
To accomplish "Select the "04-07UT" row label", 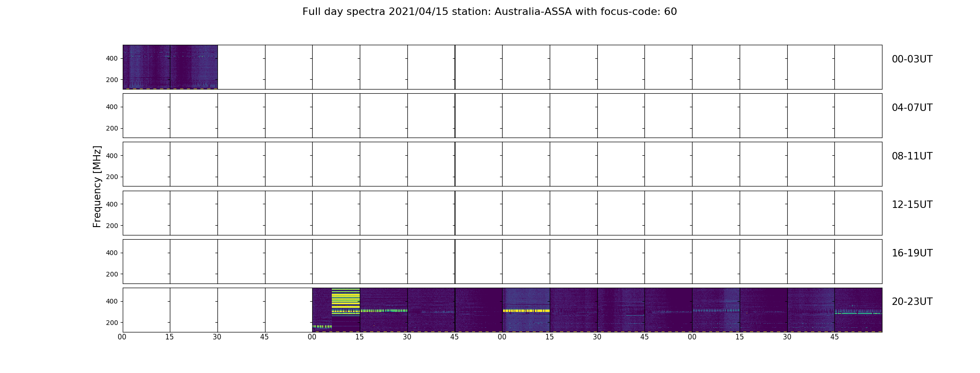I will click(912, 108).
